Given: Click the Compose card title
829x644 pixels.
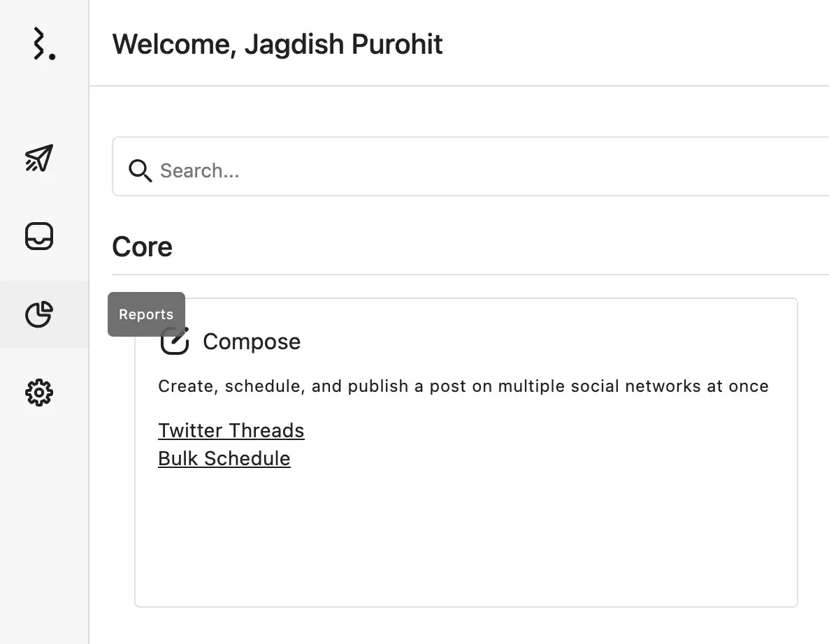Looking at the screenshot, I should tap(252, 342).
